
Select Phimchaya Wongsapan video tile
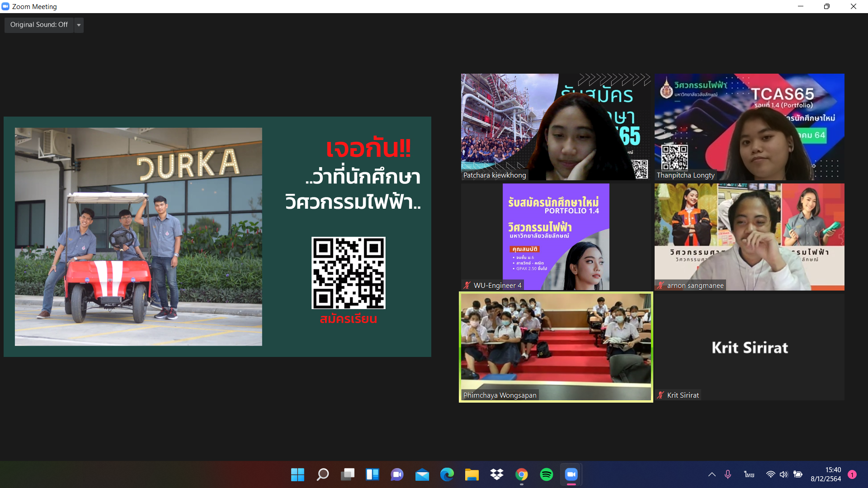click(x=556, y=347)
